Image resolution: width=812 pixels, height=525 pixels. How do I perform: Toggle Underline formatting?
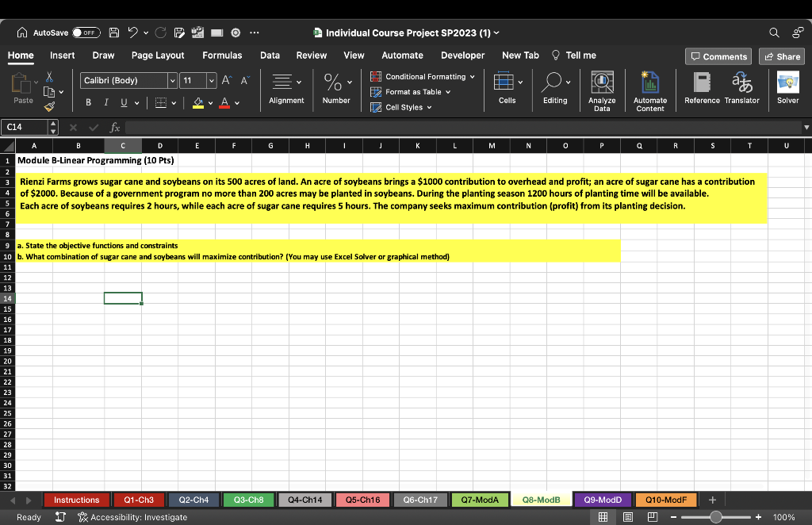point(124,102)
